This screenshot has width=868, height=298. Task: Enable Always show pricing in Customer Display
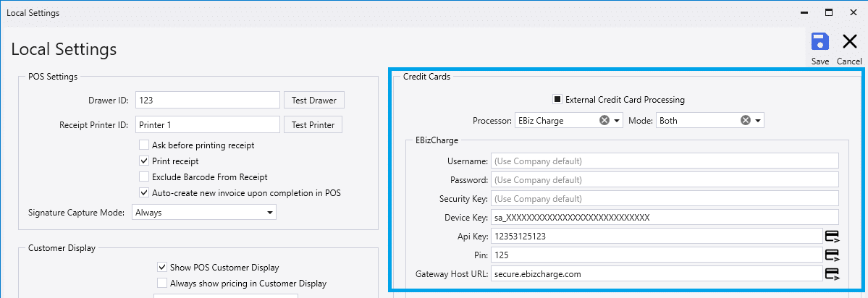click(x=162, y=283)
